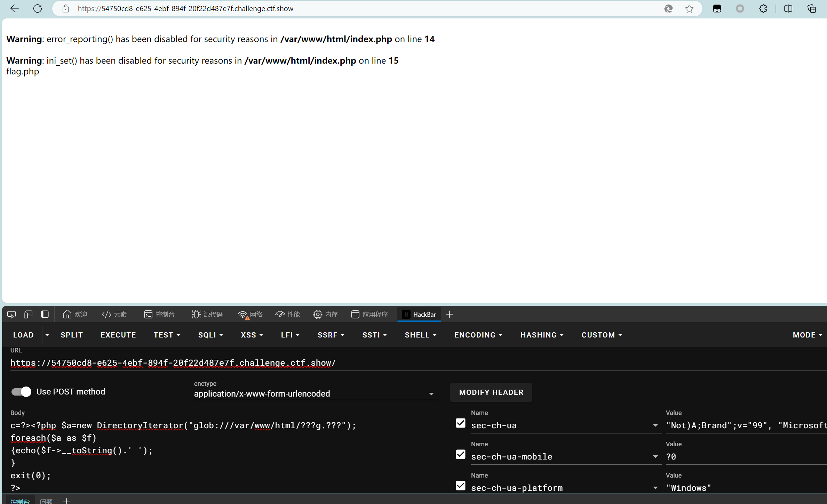Add new DevTools tab with plus icon

tap(450, 314)
